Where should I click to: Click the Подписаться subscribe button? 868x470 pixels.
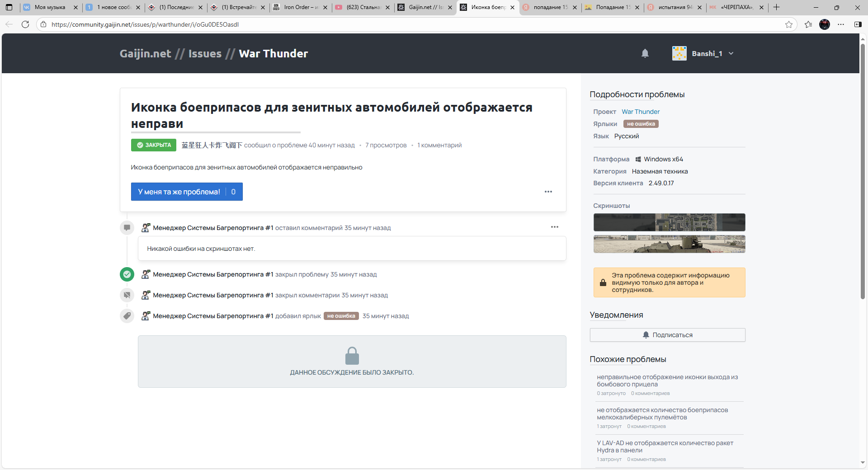coord(667,335)
